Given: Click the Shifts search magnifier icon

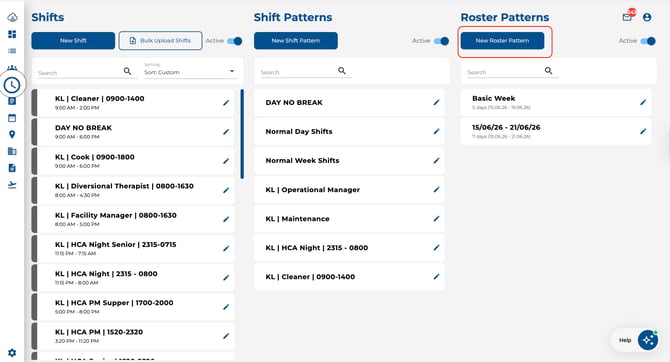Looking at the screenshot, I should click(x=127, y=71).
